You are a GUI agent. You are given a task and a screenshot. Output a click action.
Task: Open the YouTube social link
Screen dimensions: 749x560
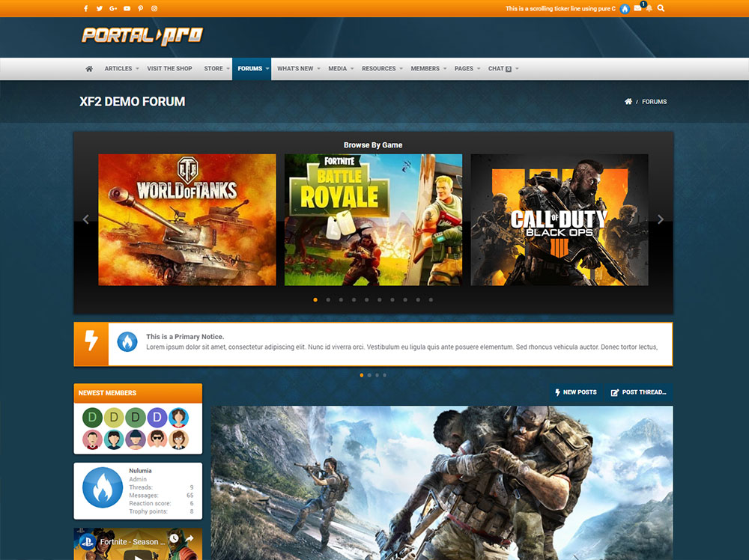click(x=127, y=8)
